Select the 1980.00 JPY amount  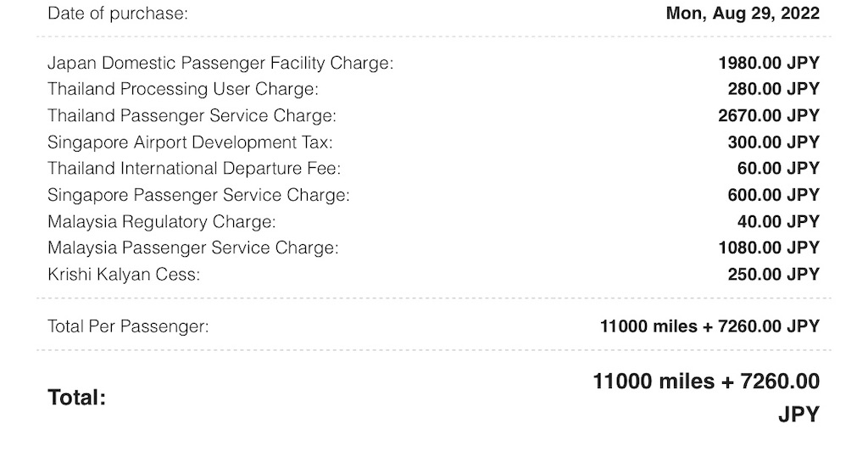[769, 63]
